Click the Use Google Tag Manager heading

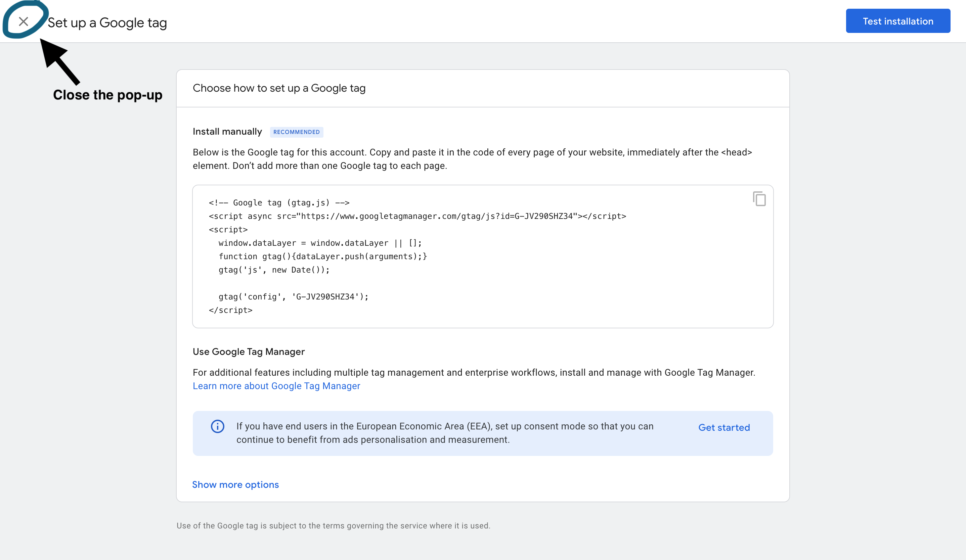(x=249, y=352)
